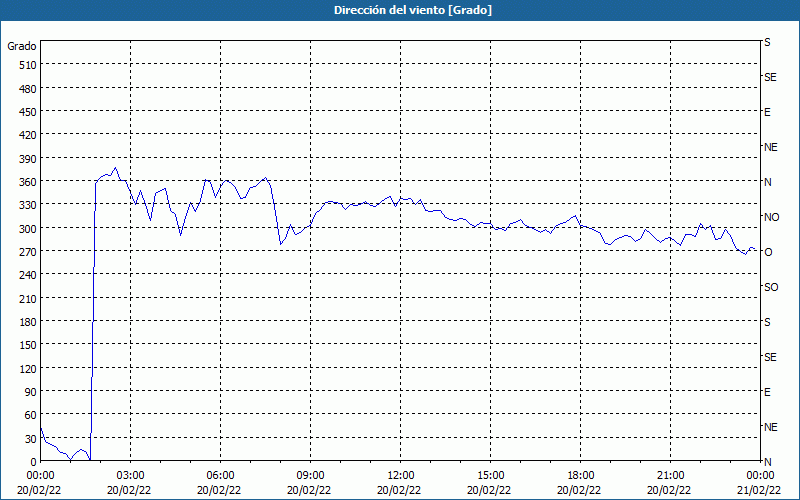Select the 21:00 time axis label
Screen dimensions: 800x500
(x=670, y=476)
